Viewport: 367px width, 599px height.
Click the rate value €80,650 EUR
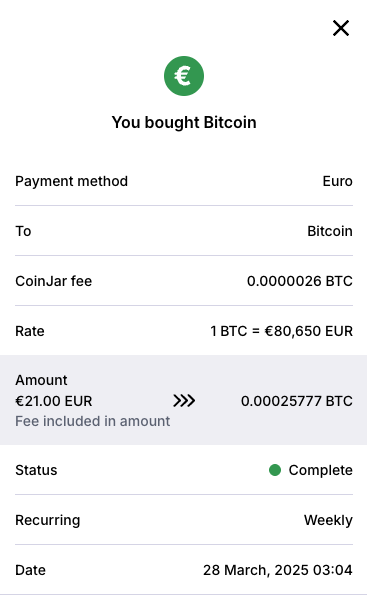pos(309,331)
